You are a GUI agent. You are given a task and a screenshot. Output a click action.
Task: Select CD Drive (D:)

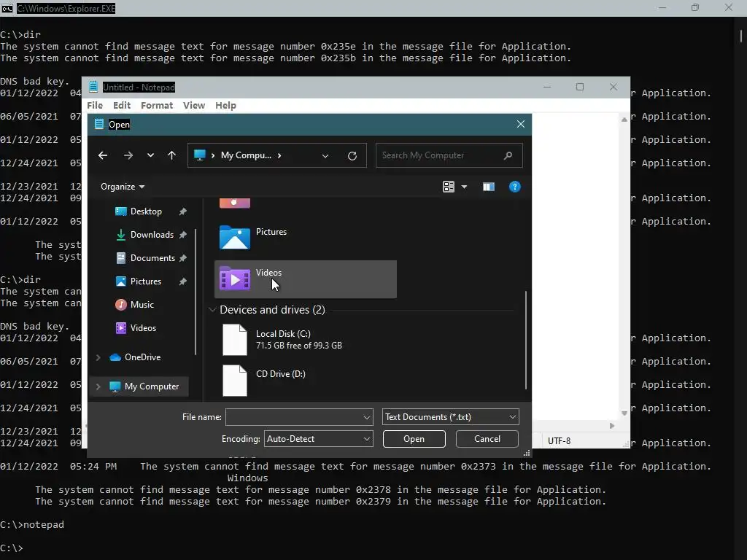point(305,381)
